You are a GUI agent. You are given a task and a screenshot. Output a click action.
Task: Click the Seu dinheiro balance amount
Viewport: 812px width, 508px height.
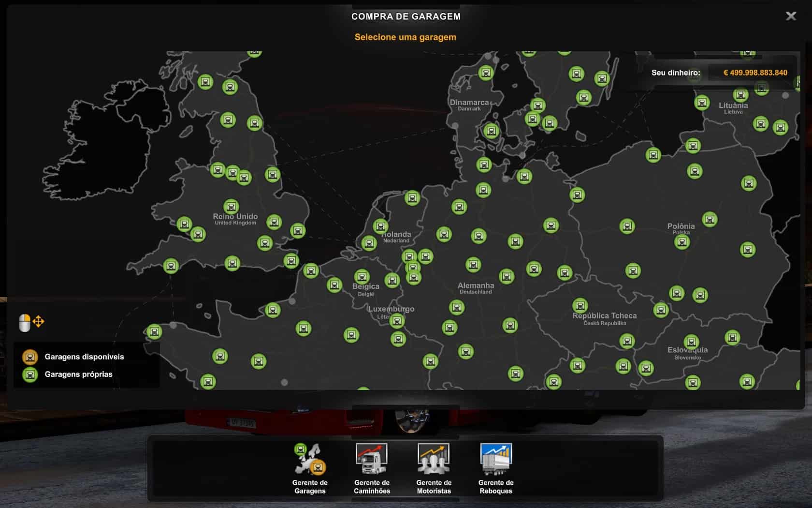coord(755,73)
